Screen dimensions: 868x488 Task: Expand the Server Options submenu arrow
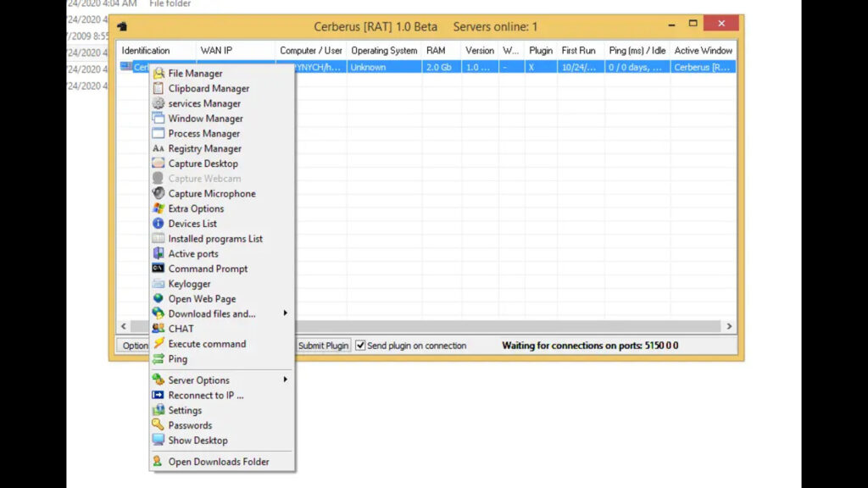285,380
